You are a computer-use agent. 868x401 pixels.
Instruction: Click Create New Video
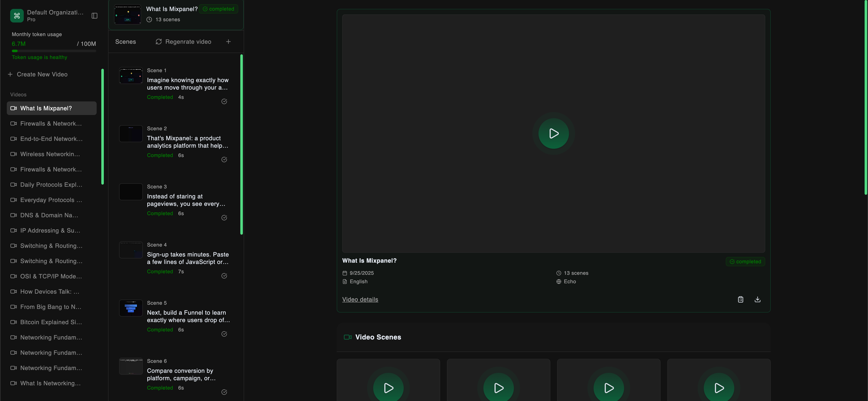38,74
